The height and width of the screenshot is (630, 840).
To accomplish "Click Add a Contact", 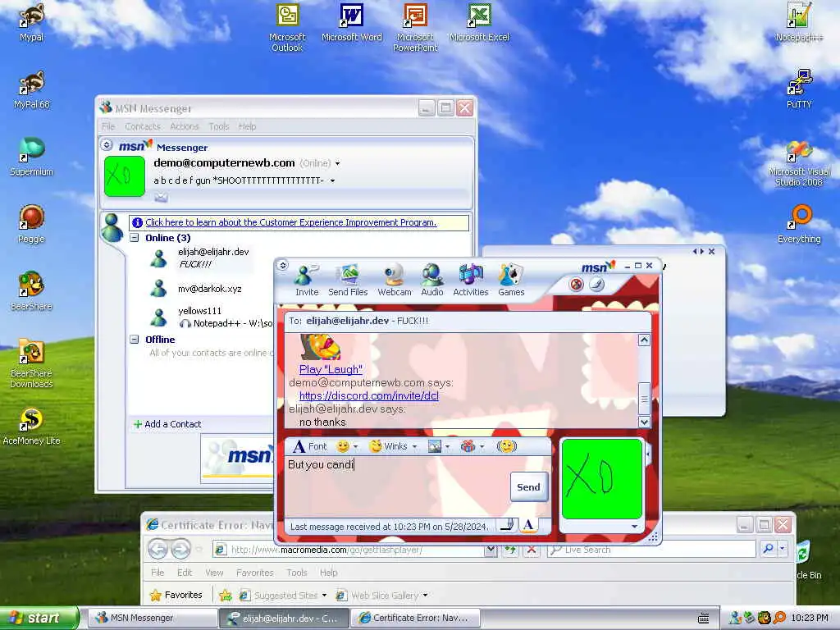I will click(167, 424).
